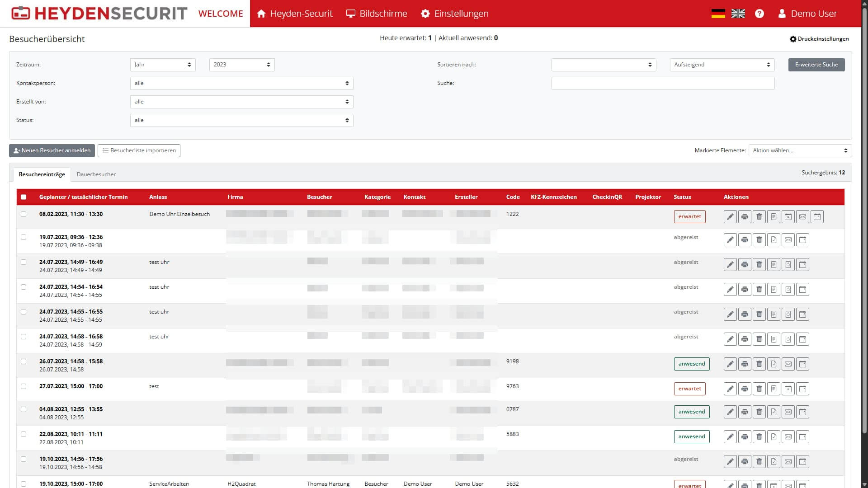Image resolution: width=868 pixels, height=488 pixels.
Task: Send email for the 26.07.2023 entry via envelope icon
Action: pyautogui.click(x=788, y=364)
